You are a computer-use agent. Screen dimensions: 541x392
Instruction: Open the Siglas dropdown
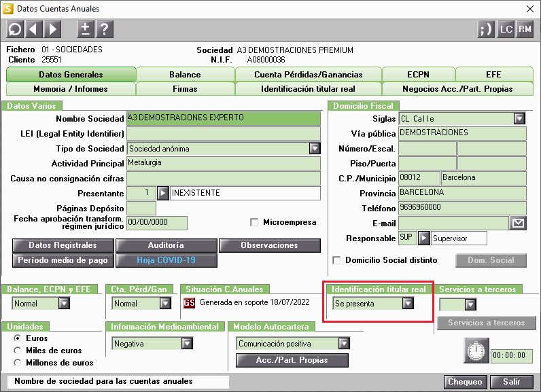519,119
